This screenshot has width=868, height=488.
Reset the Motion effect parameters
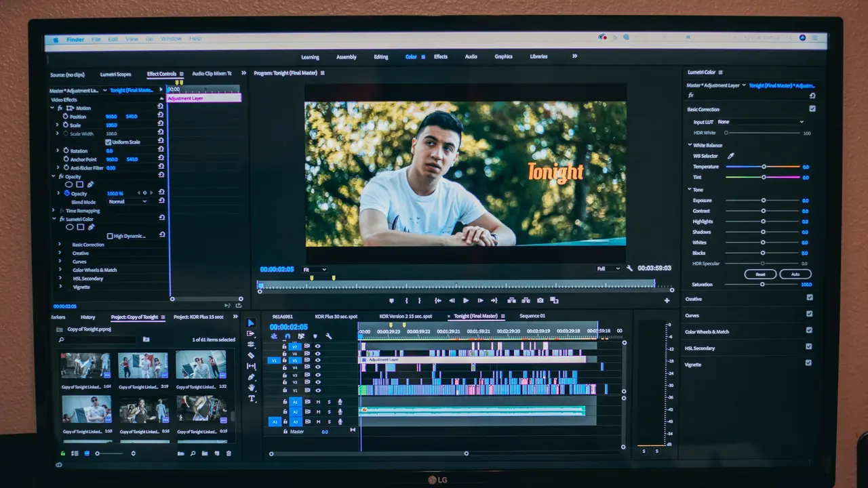click(161, 107)
